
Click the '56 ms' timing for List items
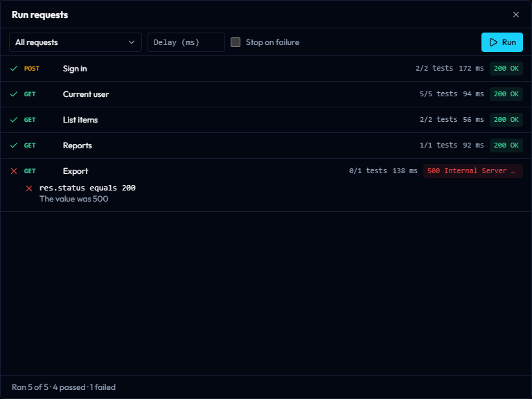pos(473,119)
